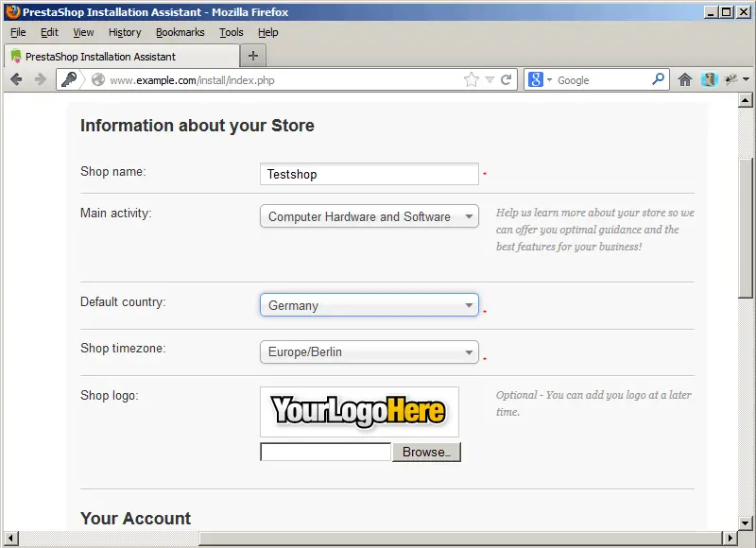Open the History menu
756x548 pixels.
click(125, 32)
